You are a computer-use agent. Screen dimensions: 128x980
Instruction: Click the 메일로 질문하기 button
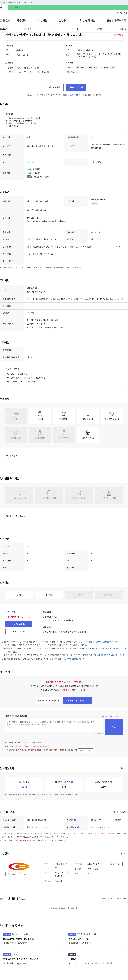pos(85,751)
